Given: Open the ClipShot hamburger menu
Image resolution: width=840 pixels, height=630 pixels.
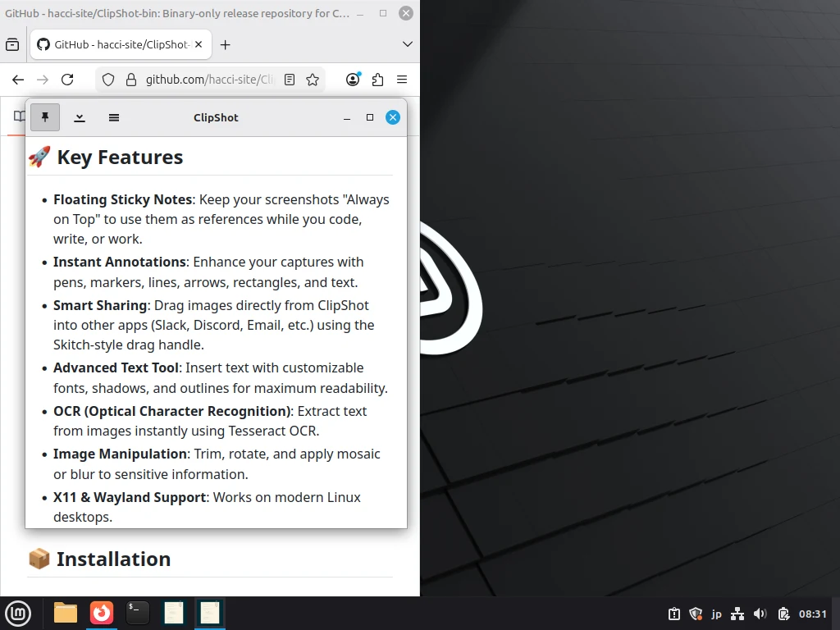Looking at the screenshot, I should click(113, 117).
